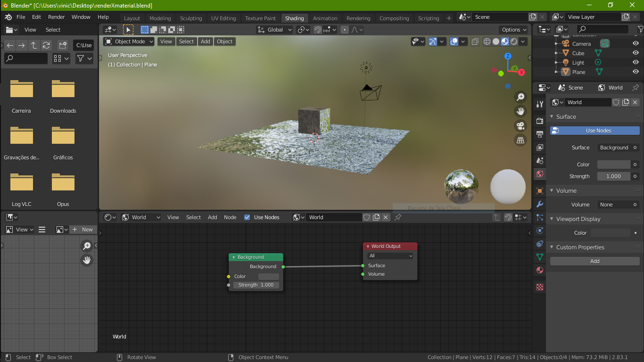Click the Background node Color swatch
Screen dimensions: 644x362
click(x=269, y=277)
